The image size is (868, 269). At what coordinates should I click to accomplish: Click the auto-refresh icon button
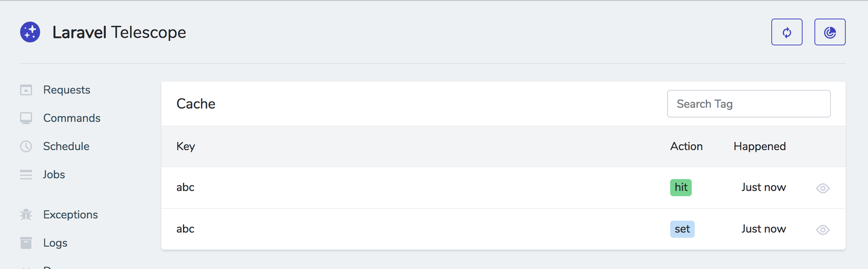coord(786,33)
